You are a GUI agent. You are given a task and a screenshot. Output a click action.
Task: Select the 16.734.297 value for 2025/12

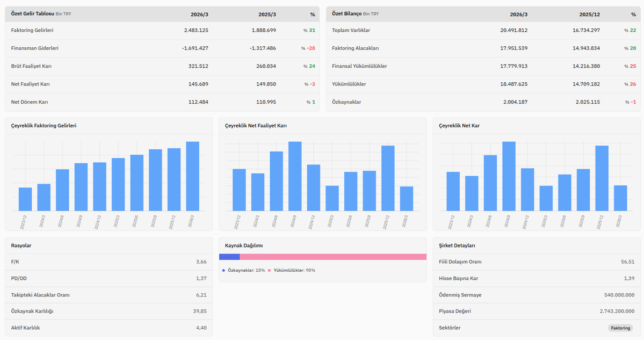click(586, 31)
